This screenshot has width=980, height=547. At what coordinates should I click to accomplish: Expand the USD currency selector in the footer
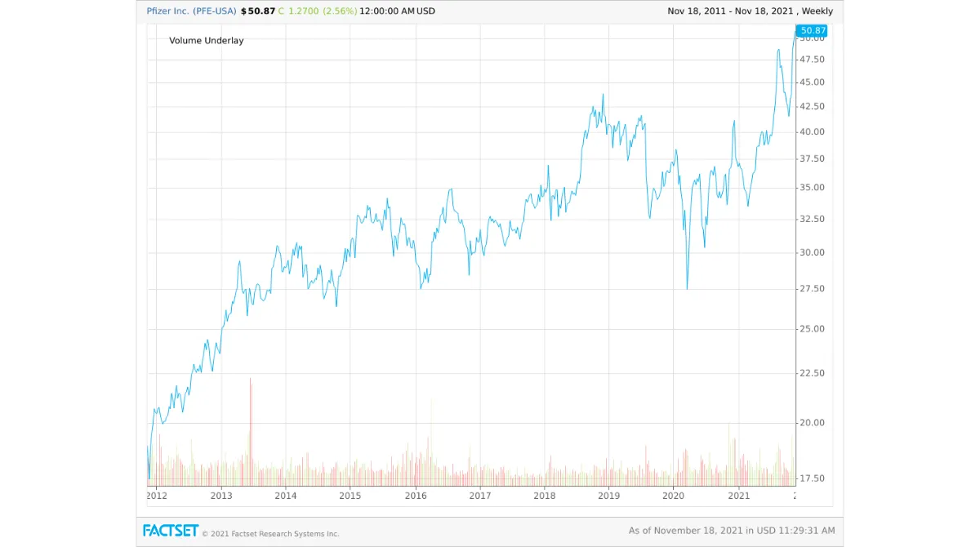tap(766, 530)
